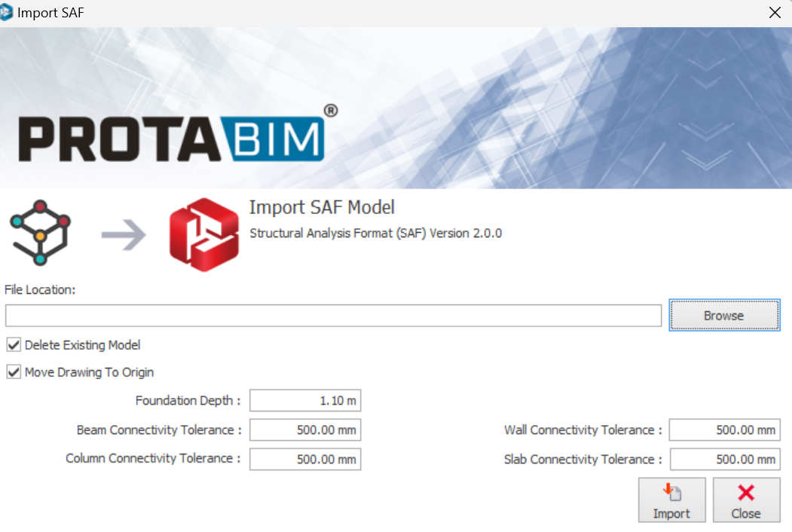Click the SAF Version 2.0.0 description text
Image resolution: width=792 pixels, height=532 pixels.
tap(375, 234)
